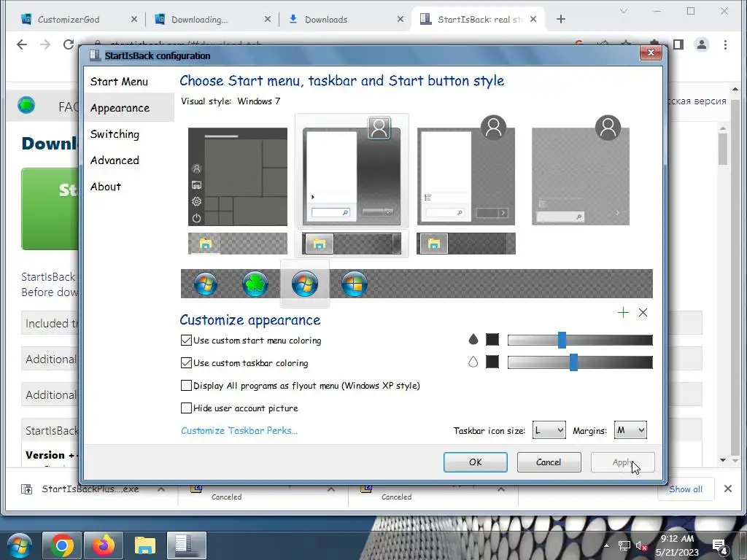Open the Taskbar icon size dropdown
This screenshot has width=747, height=560.
(549, 430)
